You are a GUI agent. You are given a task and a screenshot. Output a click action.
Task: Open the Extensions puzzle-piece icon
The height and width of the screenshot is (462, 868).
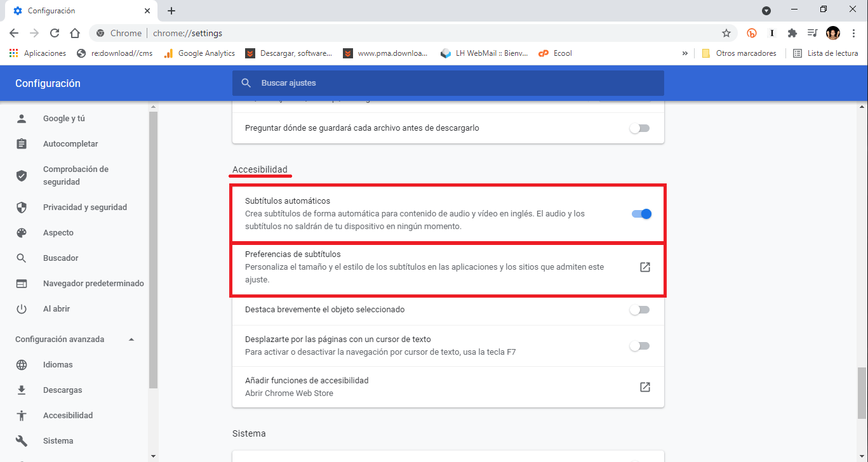[792, 33]
